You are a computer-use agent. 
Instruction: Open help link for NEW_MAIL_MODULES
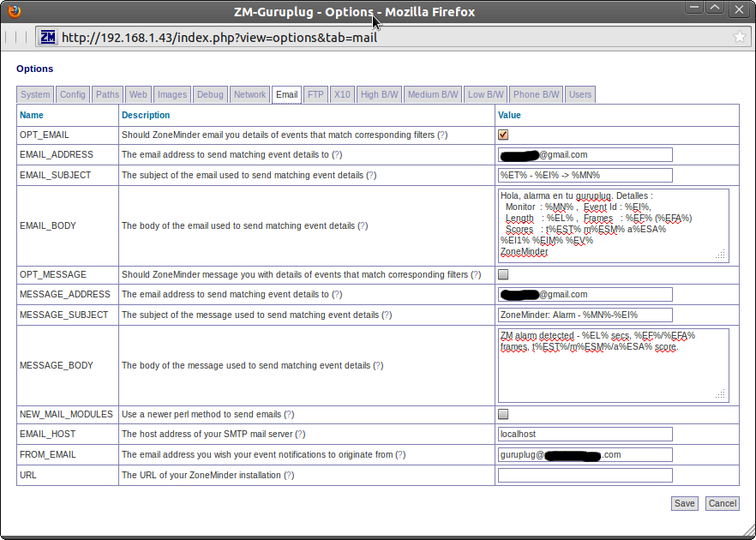[289, 414]
